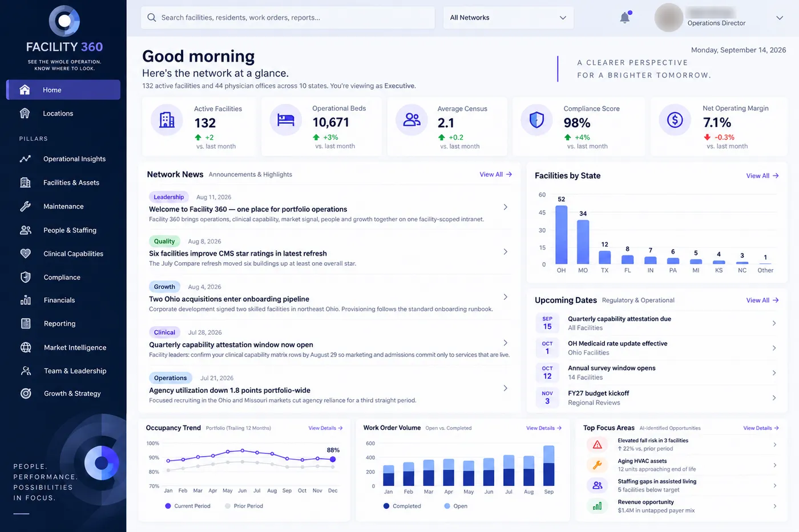
Task: Click the Clinical Capabilities heart icon
Action: point(25,254)
